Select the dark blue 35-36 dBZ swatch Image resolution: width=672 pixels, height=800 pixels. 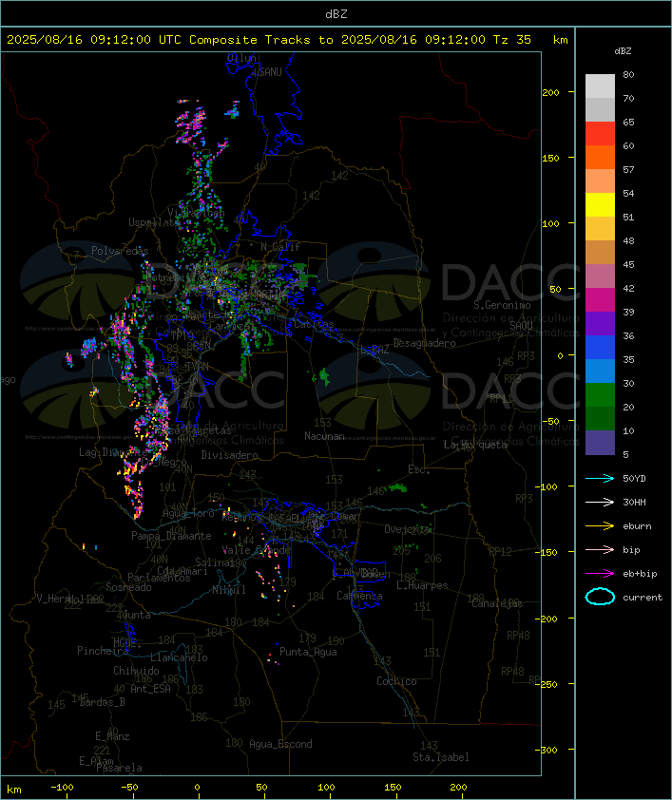(x=600, y=347)
